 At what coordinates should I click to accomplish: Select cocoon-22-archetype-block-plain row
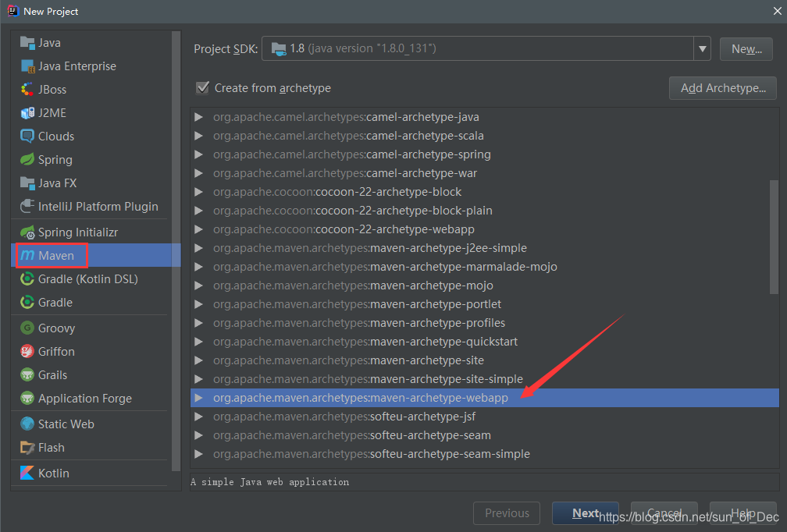click(x=485, y=211)
